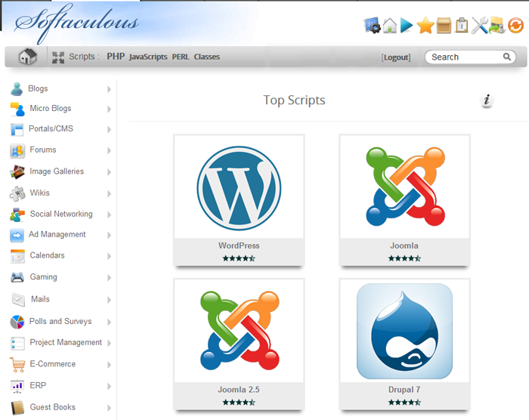
Task: Expand the Social Networking category arrow
Action: pyautogui.click(x=109, y=215)
